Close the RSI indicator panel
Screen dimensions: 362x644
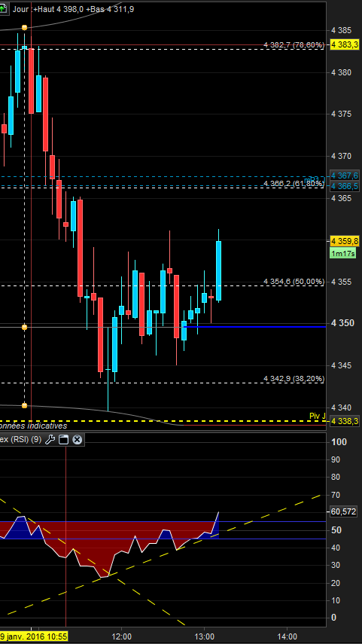coord(77,440)
